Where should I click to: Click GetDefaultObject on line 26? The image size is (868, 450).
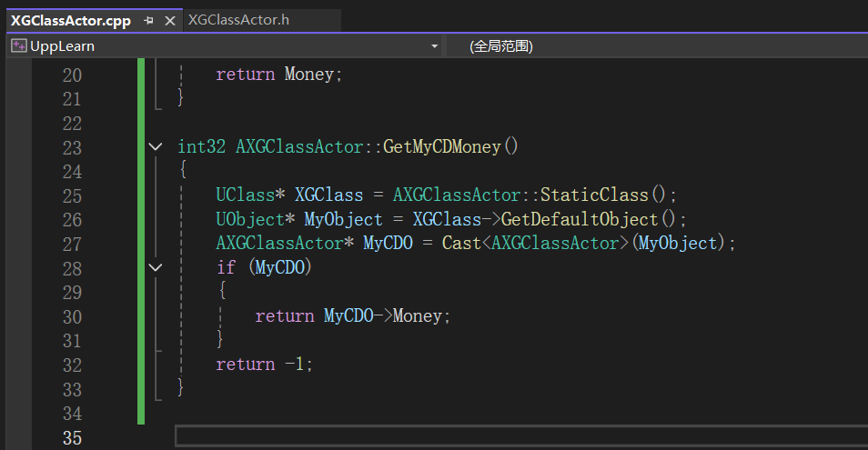click(x=580, y=219)
